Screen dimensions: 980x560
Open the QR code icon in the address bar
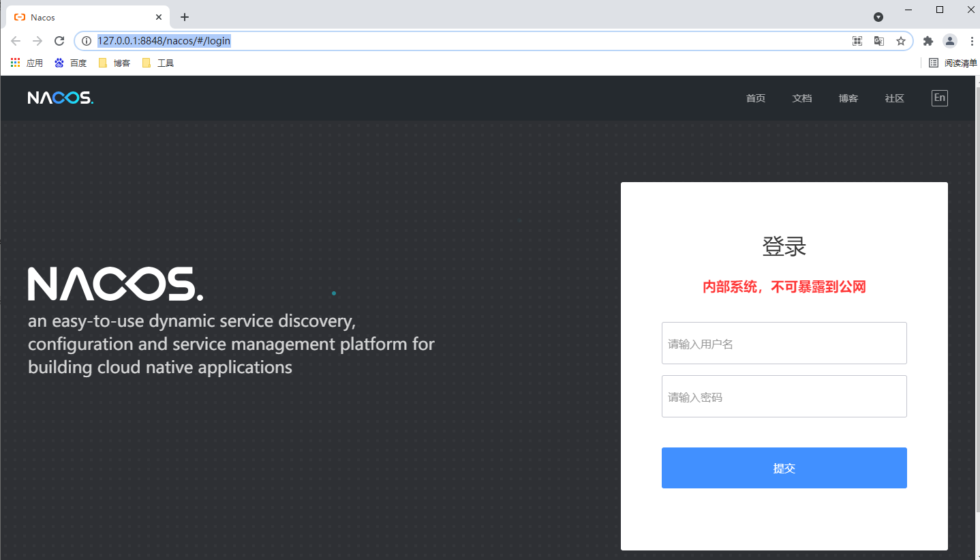(x=857, y=41)
